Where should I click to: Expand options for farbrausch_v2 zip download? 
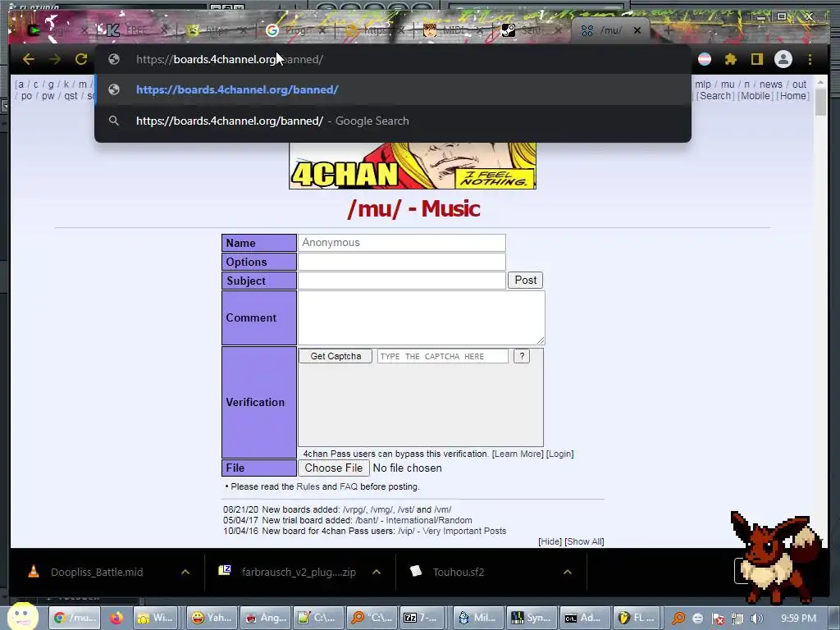point(377,572)
